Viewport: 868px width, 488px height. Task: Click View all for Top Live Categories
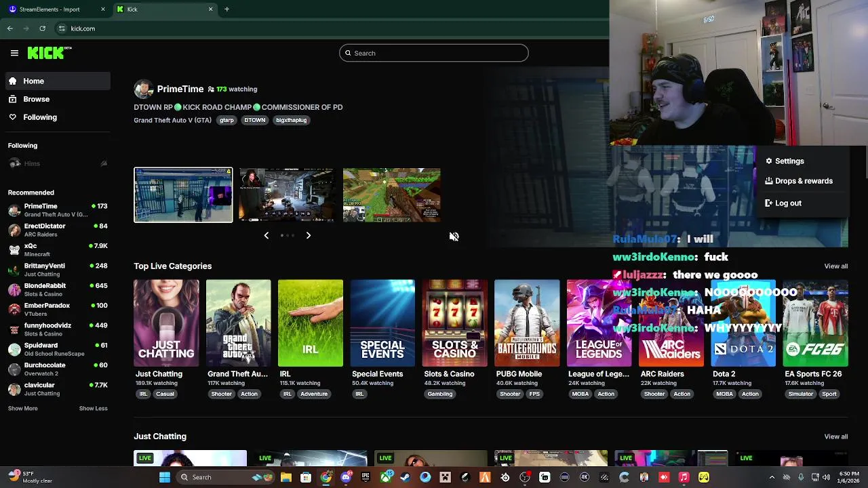coord(835,266)
